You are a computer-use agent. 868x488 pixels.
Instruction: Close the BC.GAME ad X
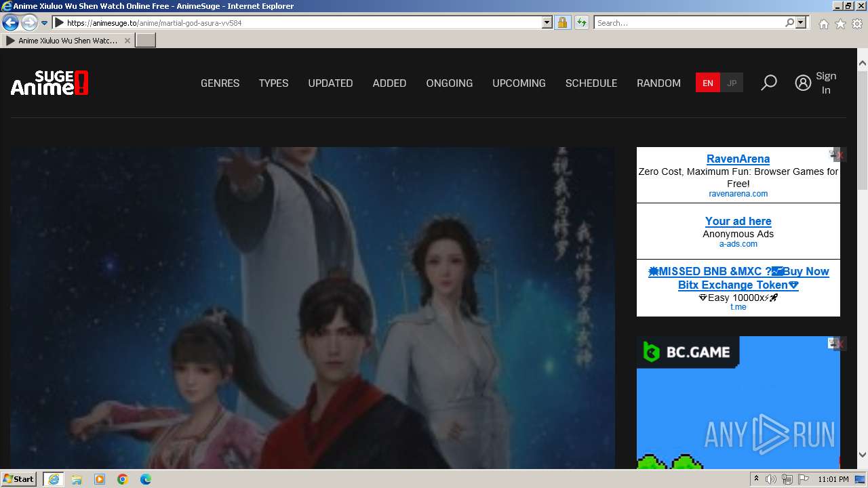(840, 344)
